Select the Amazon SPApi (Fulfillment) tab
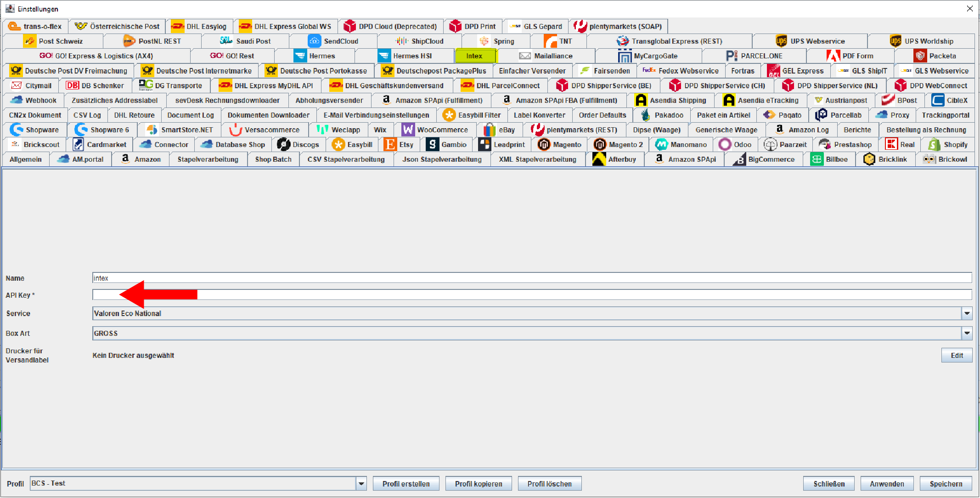 coord(431,100)
